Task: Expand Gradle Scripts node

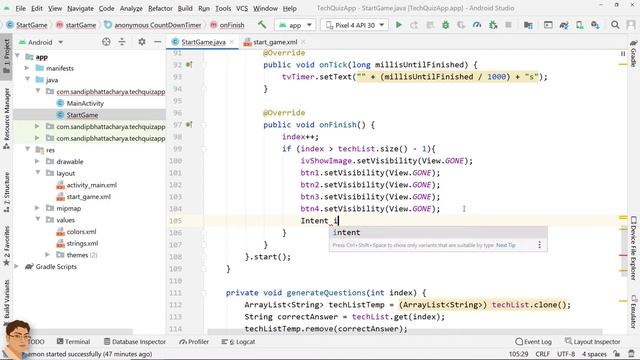Action: coord(17,266)
